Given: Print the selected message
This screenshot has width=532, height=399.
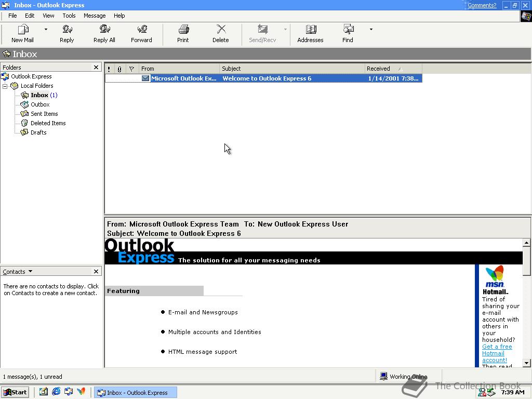Looking at the screenshot, I should click(183, 34).
